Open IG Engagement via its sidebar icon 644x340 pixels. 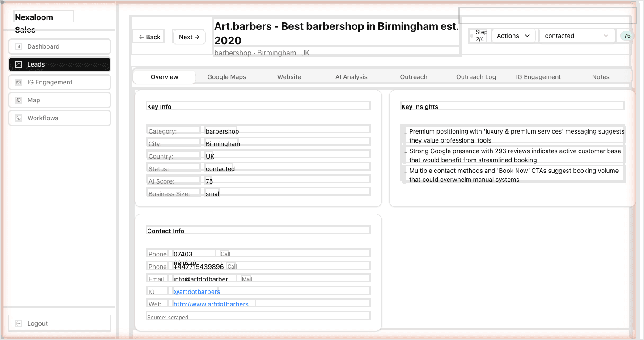(18, 82)
